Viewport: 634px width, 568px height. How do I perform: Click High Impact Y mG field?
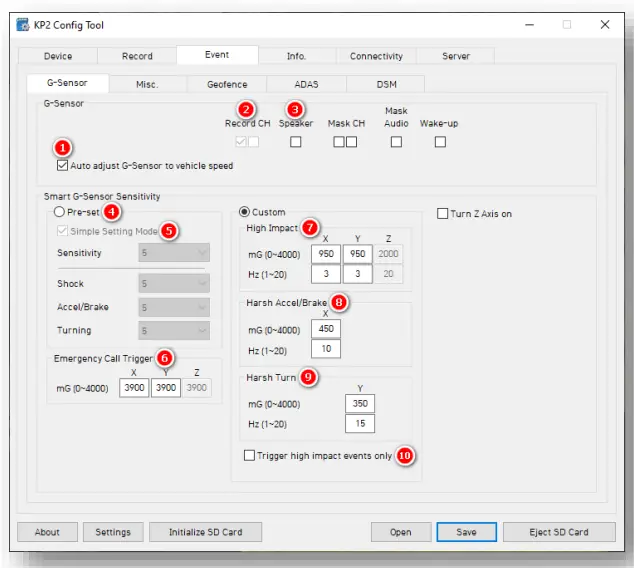click(357, 254)
